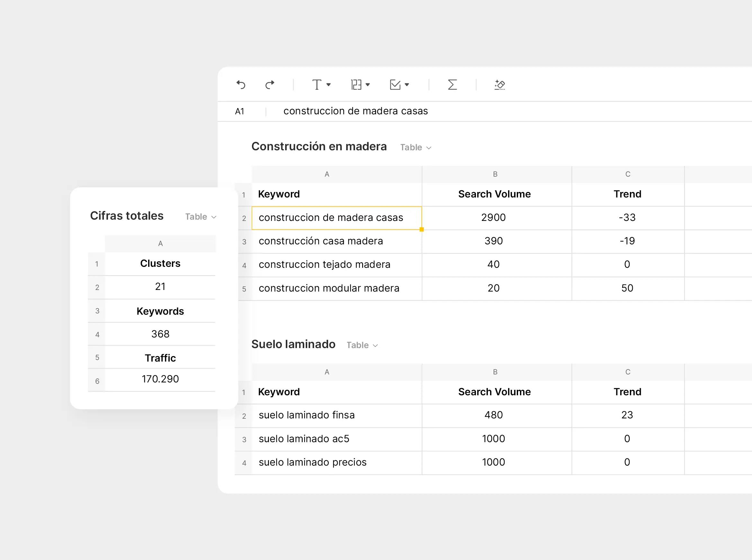Click the A1 cell reference box
Viewport: 752px width, 560px height.
[240, 111]
